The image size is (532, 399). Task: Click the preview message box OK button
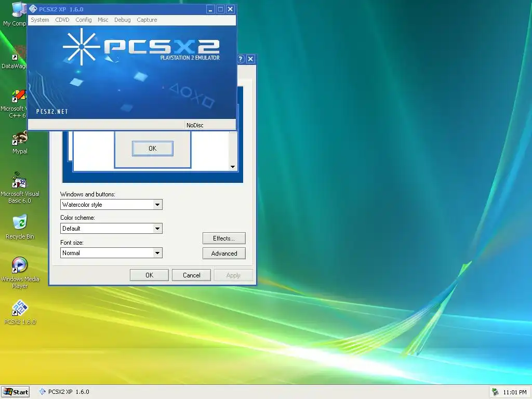153,148
